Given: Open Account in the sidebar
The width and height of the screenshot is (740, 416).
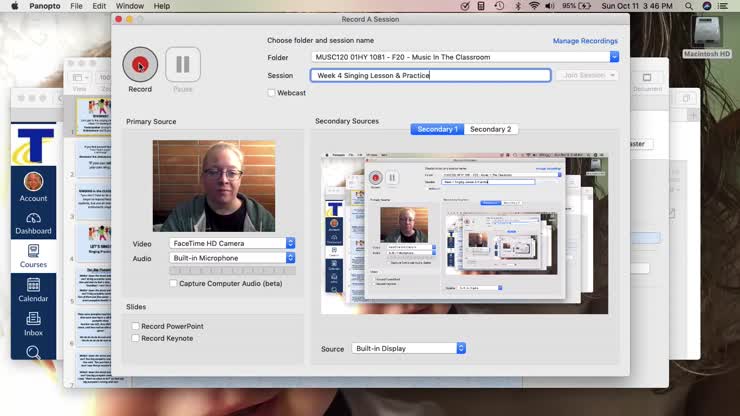Looking at the screenshot, I should 33,185.
